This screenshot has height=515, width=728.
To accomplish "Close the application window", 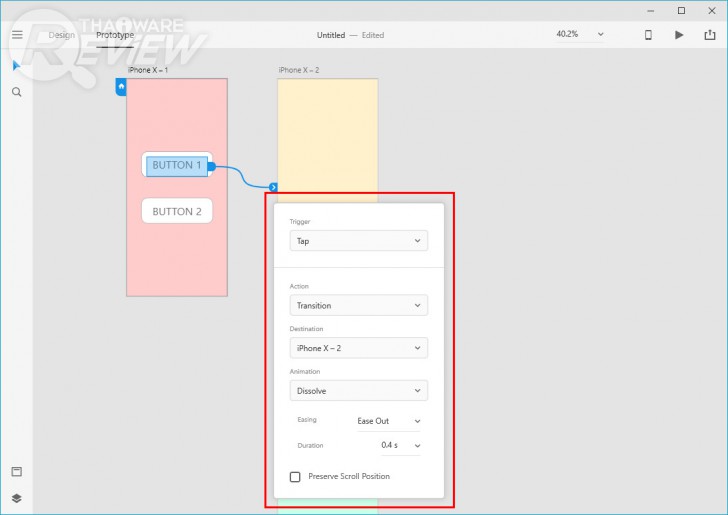I will coord(711,10).
